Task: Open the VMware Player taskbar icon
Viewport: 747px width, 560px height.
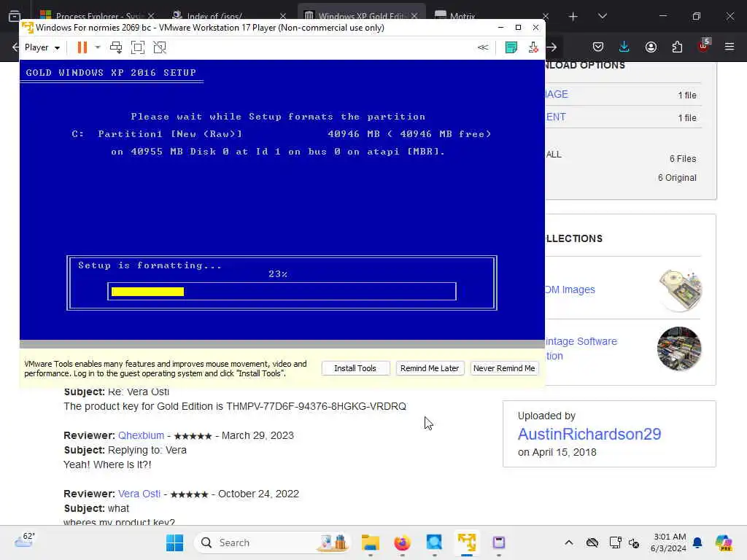Action: click(466, 542)
